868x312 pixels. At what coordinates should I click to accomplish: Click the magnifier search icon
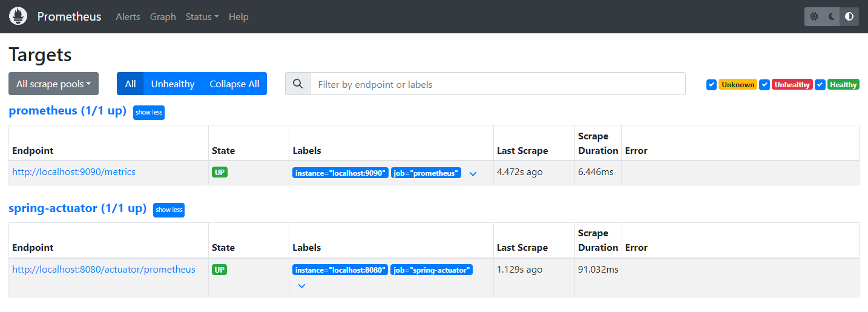(x=298, y=84)
